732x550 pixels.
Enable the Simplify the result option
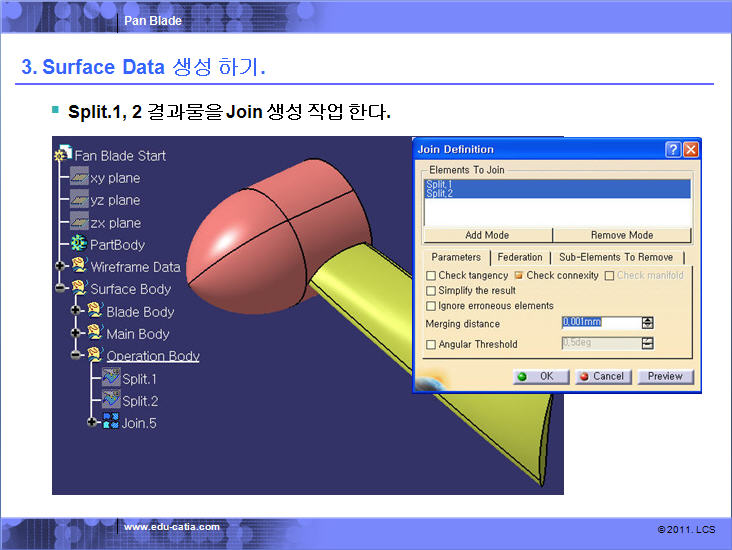point(431,291)
